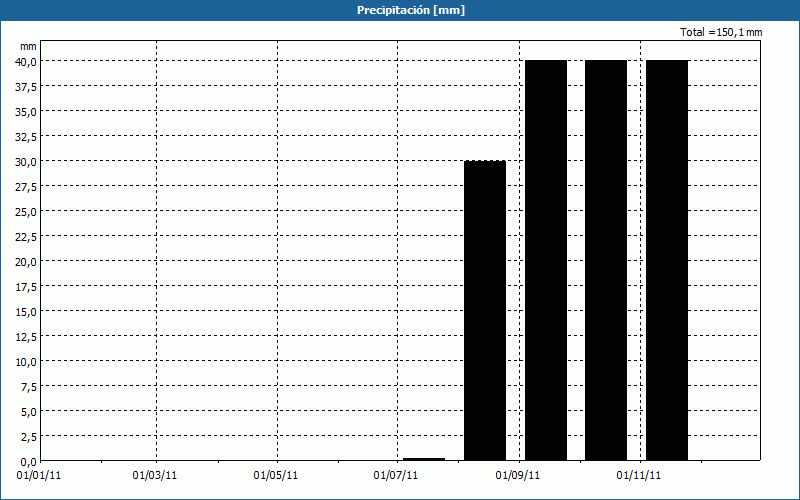Click the 'Precipitación [mm]' chart title

click(x=411, y=10)
